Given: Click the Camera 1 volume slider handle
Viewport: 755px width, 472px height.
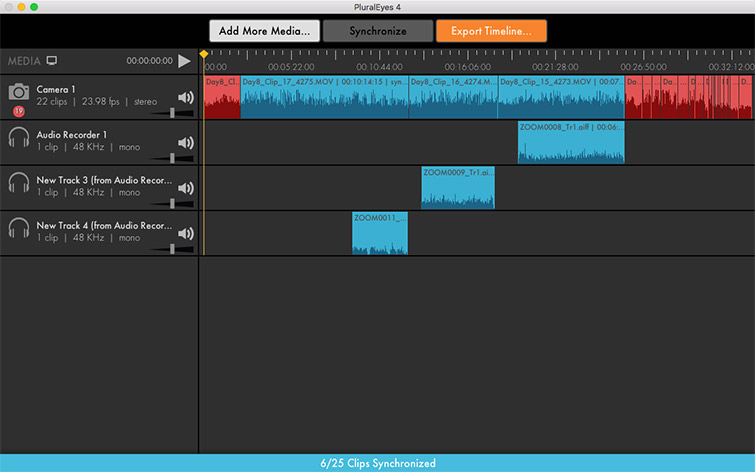Looking at the screenshot, I should (172, 113).
